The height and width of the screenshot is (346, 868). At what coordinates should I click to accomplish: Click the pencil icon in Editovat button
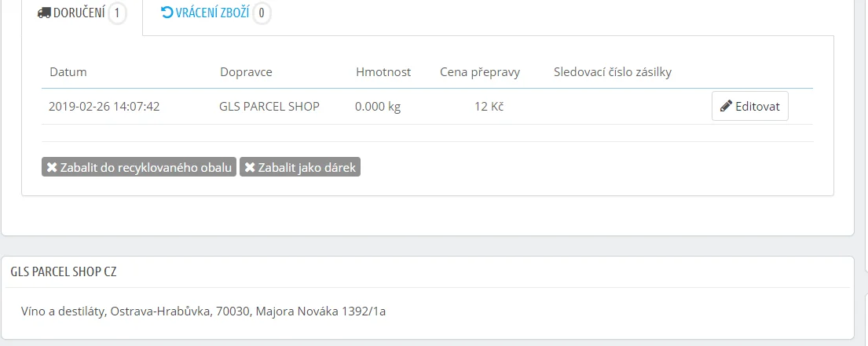pos(726,107)
